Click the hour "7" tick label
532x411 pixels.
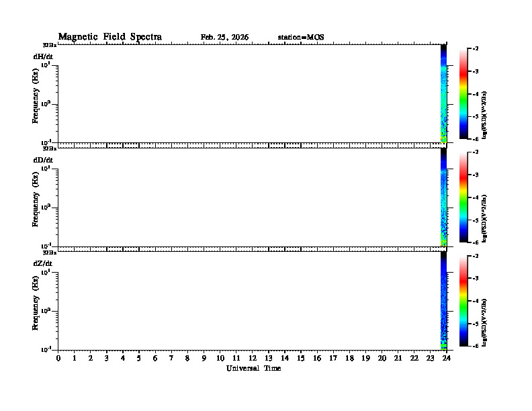172,359
